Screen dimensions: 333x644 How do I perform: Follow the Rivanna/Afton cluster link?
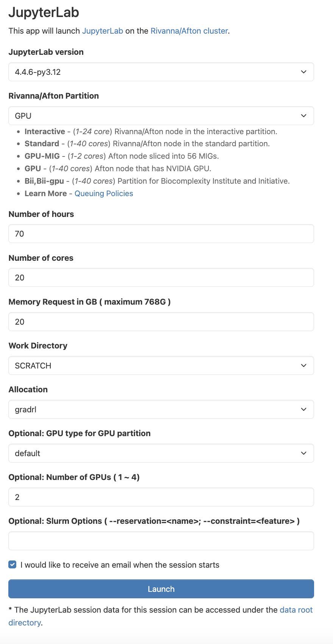(188, 31)
